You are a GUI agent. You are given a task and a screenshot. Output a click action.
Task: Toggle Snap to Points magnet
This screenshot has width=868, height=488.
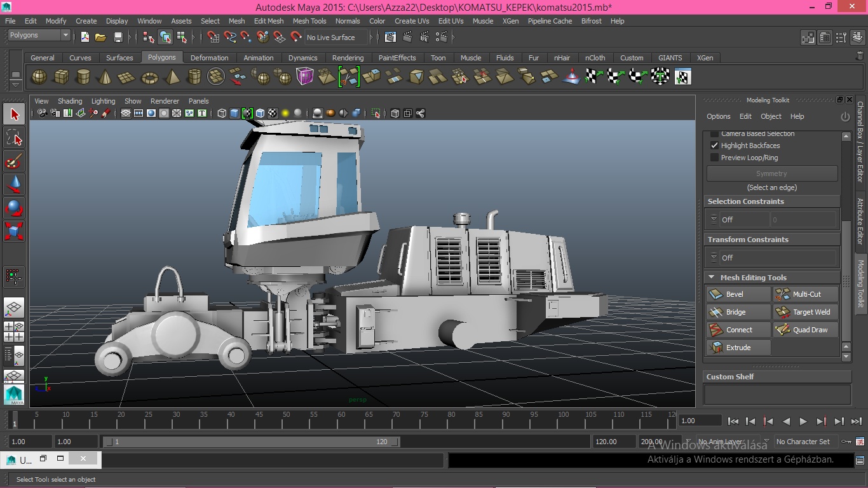coord(246,37)
